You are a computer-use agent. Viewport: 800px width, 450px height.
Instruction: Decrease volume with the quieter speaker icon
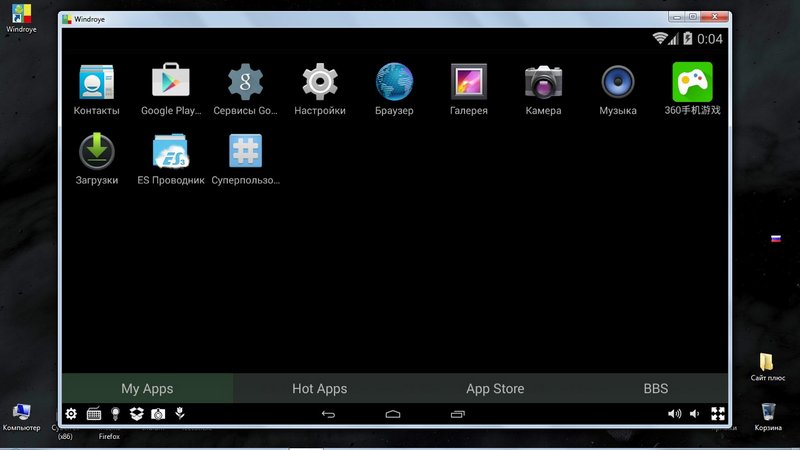point(694,414)
